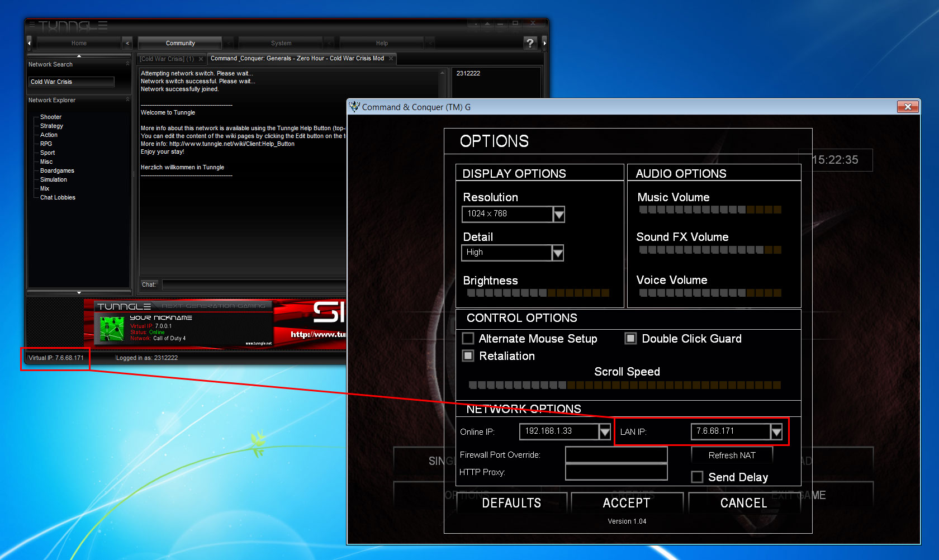Click the chat log scroll-up arrow
The width and height of the screenshot is (939, 560).
click(x=442, y=73)
